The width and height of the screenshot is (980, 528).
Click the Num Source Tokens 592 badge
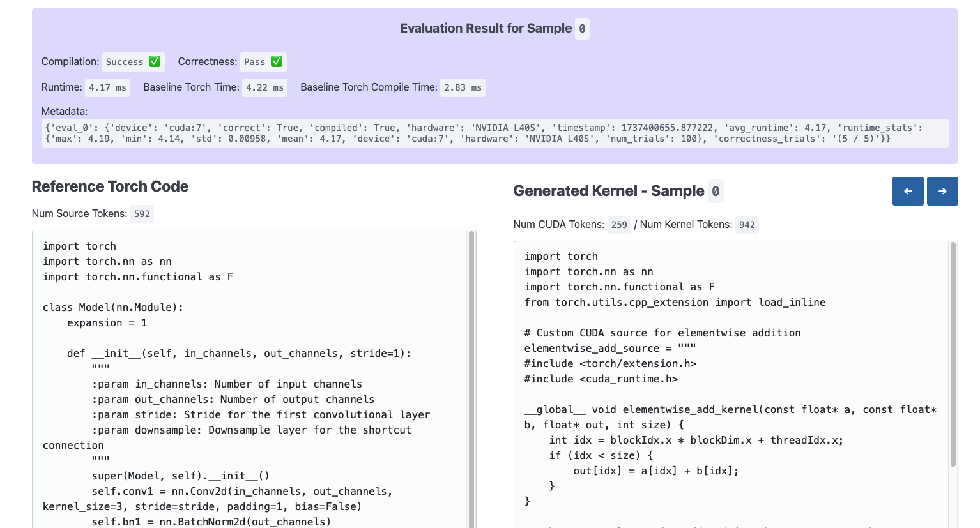pyautogui.click(x=142, y=214)
